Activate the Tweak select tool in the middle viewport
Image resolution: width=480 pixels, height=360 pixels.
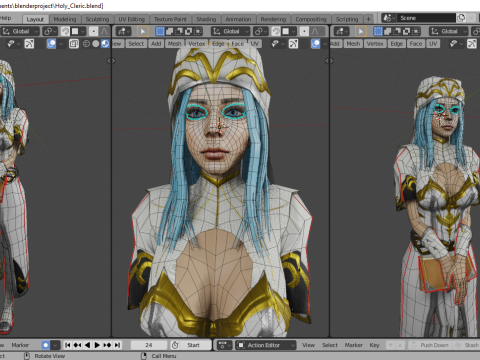[x=143, y=31]
